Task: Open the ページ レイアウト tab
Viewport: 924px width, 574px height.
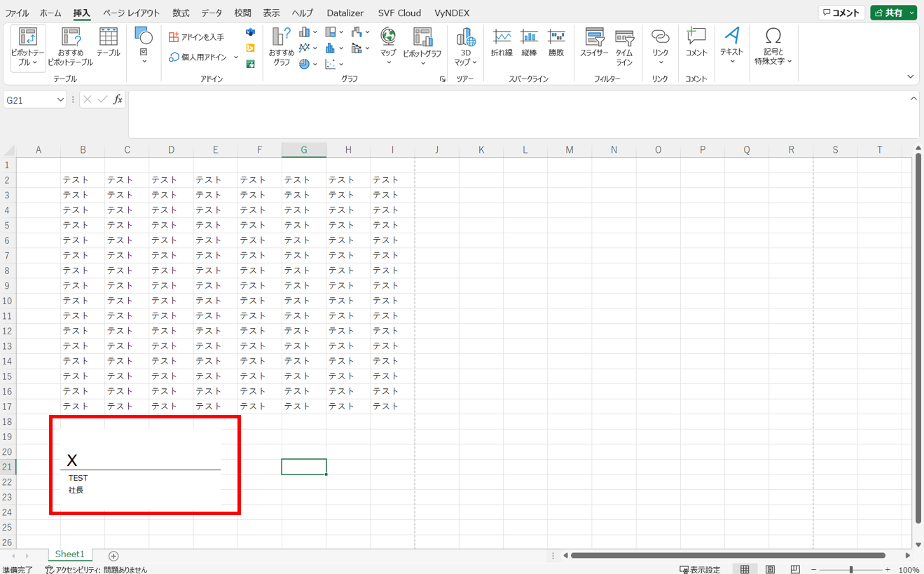Action: (x=131, y=13)
